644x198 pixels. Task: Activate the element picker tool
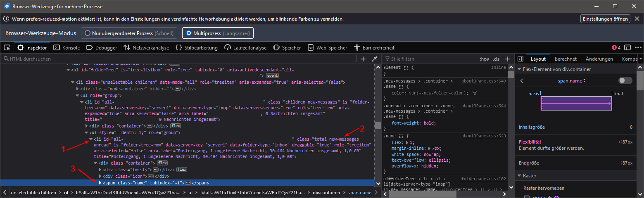7,48
